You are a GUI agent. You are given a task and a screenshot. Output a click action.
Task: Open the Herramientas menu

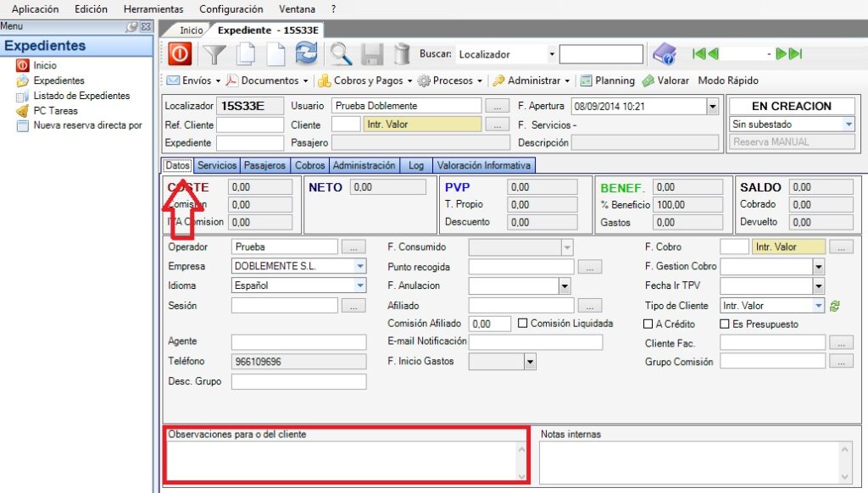coord(153,9)
